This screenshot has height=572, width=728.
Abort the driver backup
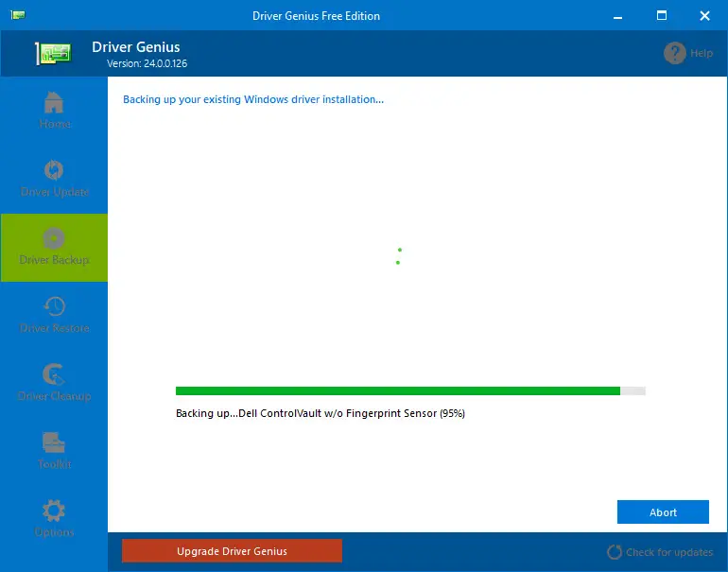663,511
